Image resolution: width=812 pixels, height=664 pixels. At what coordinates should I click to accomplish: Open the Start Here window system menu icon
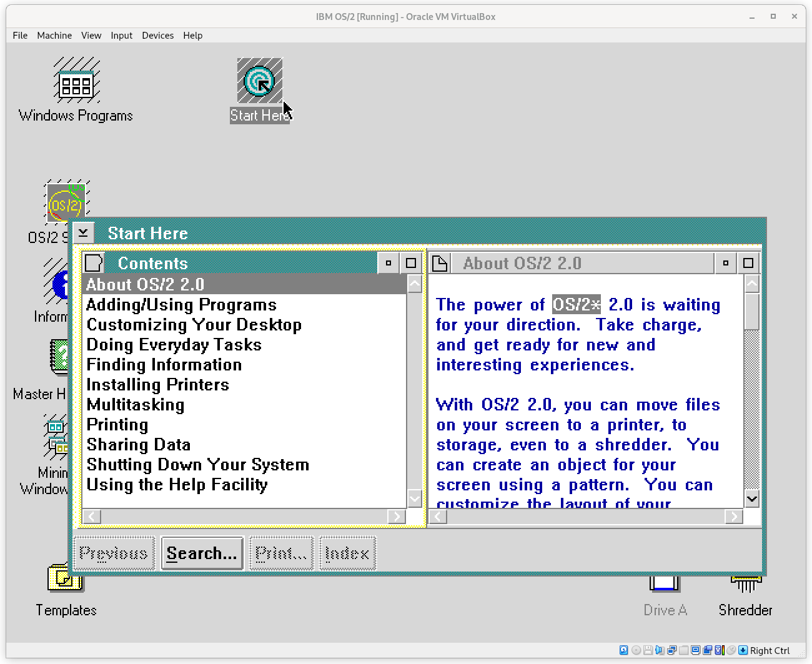pos(83,233)
